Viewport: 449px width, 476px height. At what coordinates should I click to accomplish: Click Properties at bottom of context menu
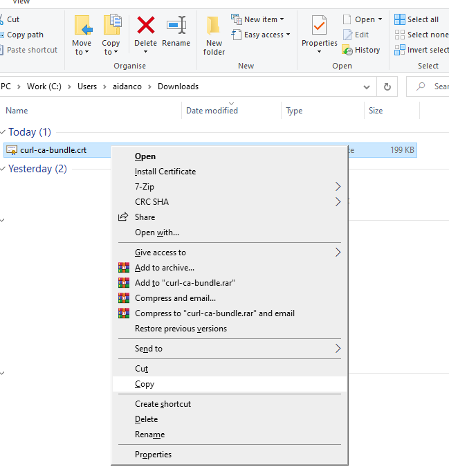153,455
